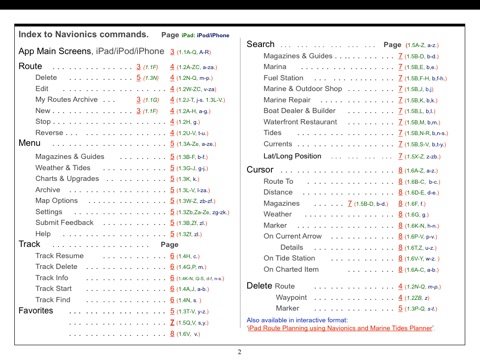
Task: Open page 5 link for Weather & Tides
Action: (x=172, y=168)
